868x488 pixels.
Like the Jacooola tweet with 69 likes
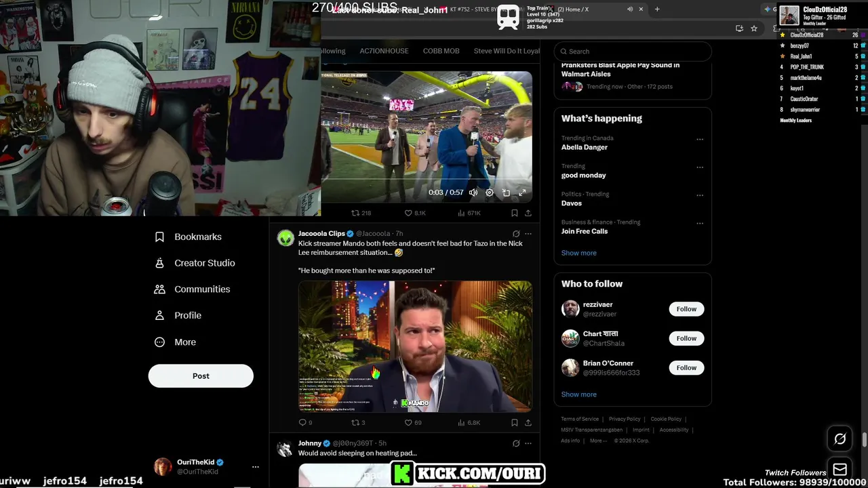click(413, 422)
